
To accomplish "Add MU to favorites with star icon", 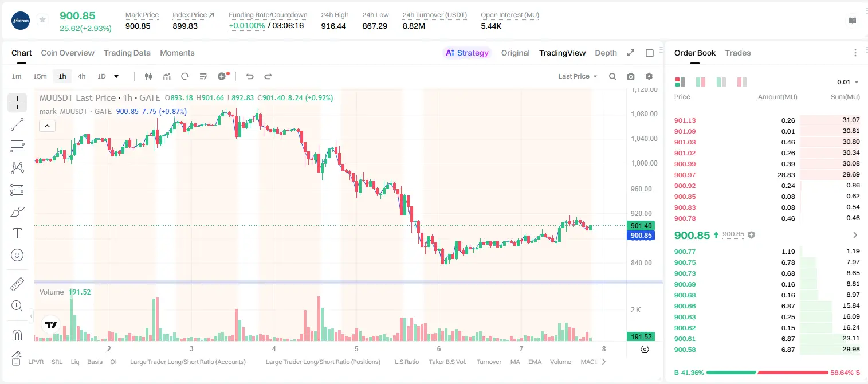I will point(42,20).
